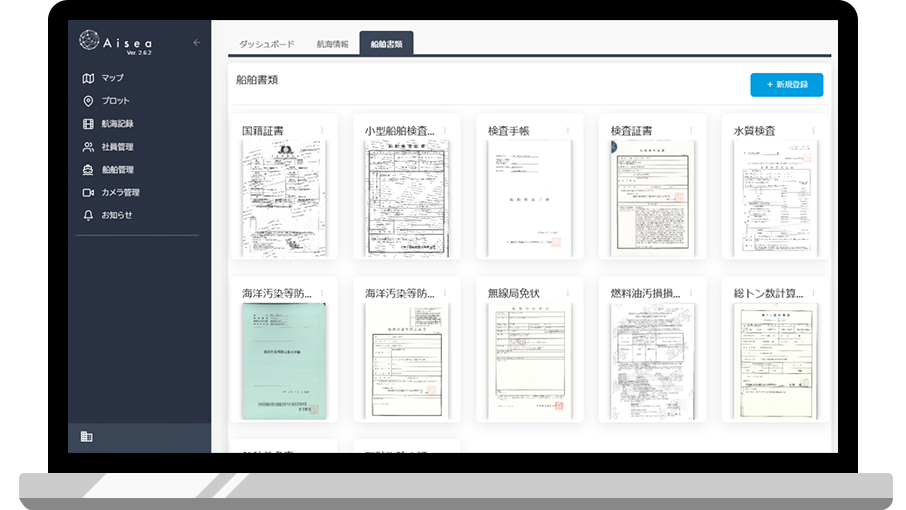Click the 燃料油汚損損... card title
This screenshot has width=906, height=510.
[x=645, y=293]
